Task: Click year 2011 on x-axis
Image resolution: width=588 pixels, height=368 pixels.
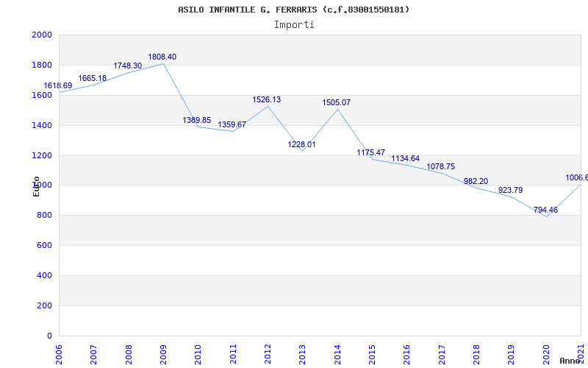Action: click(233, 354)
